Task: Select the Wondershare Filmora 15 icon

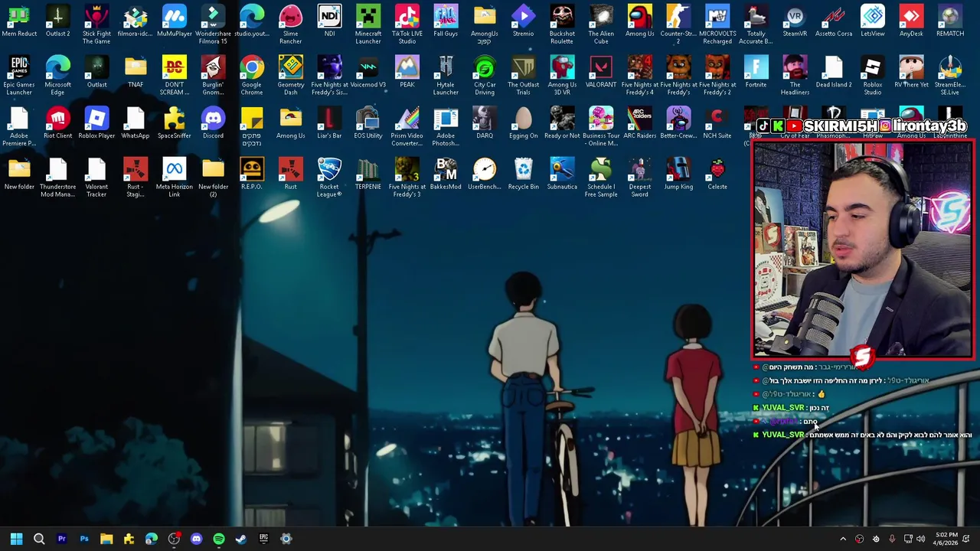Action: coord(213,24)
